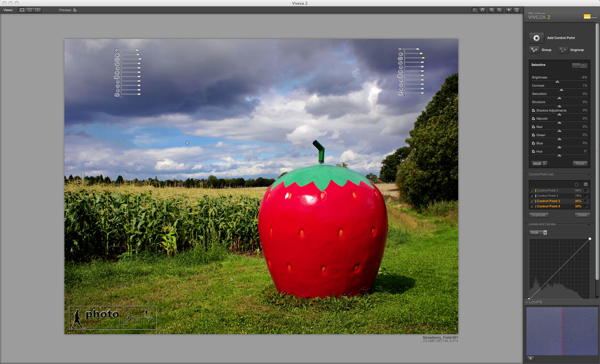Switch to side-by-side preview view icon
Viewport: 600px width, 364px height.
[x=37, y=10]
